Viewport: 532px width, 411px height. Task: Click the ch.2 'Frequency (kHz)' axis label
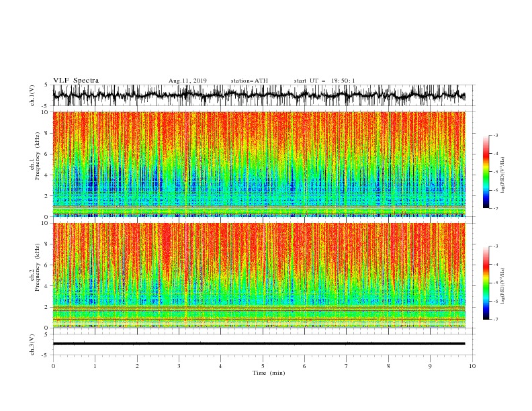point(37,268)
